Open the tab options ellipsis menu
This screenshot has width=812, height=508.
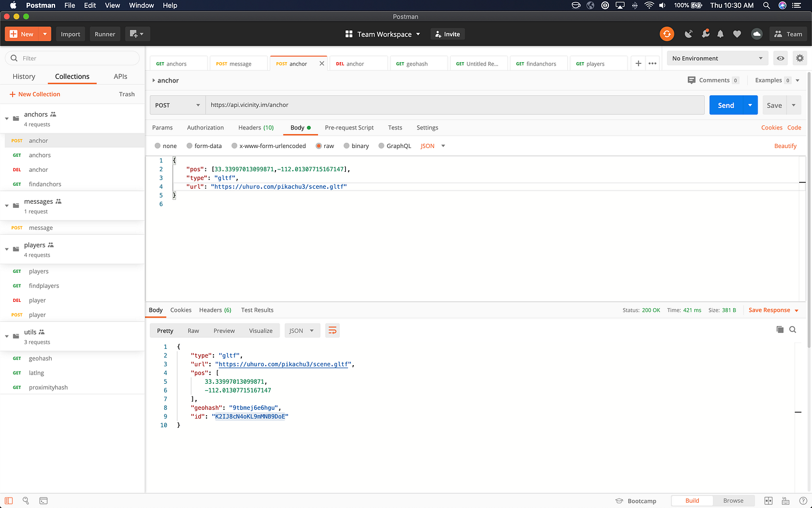click(652, 63)
